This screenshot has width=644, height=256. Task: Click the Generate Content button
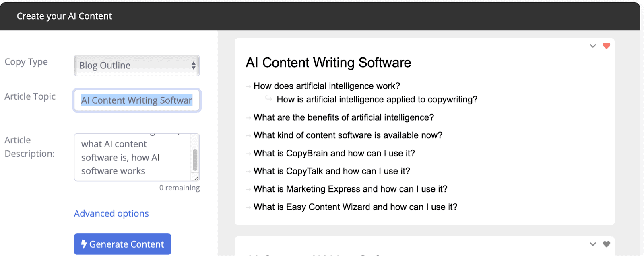pyautogui.click(x=122, y=244)
